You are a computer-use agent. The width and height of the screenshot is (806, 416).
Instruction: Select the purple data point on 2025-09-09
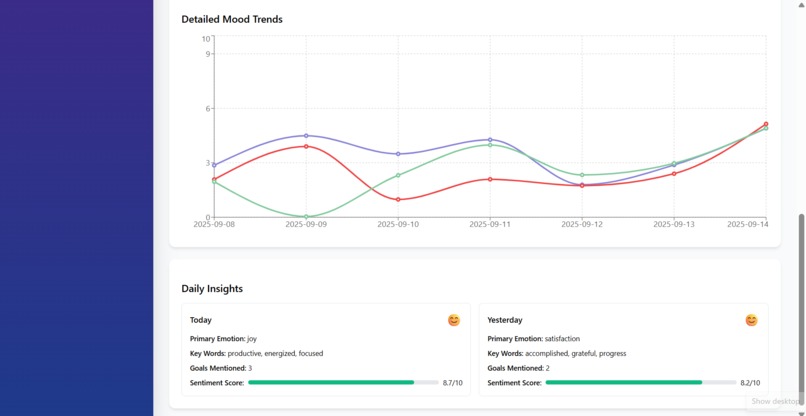coord(306,136)
